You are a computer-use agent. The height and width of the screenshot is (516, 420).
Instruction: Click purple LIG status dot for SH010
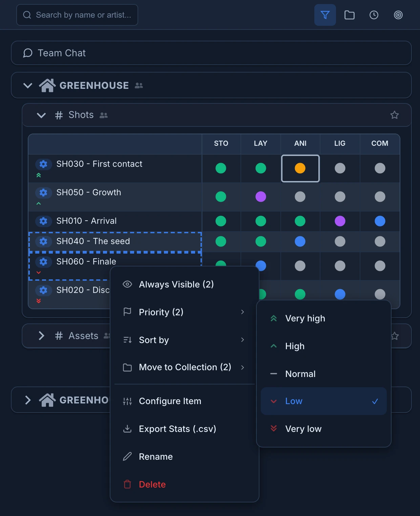[x=340, y=221]
